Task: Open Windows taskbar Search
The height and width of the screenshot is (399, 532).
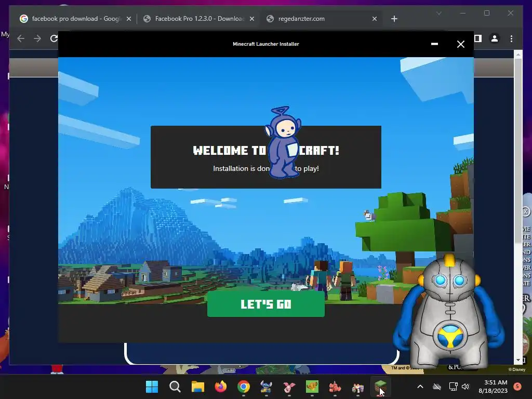Action: [x=175, y=387]
